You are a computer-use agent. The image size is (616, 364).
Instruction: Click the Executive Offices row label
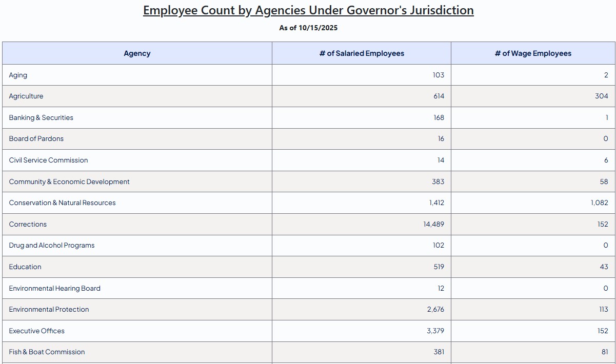pos(36,331)
